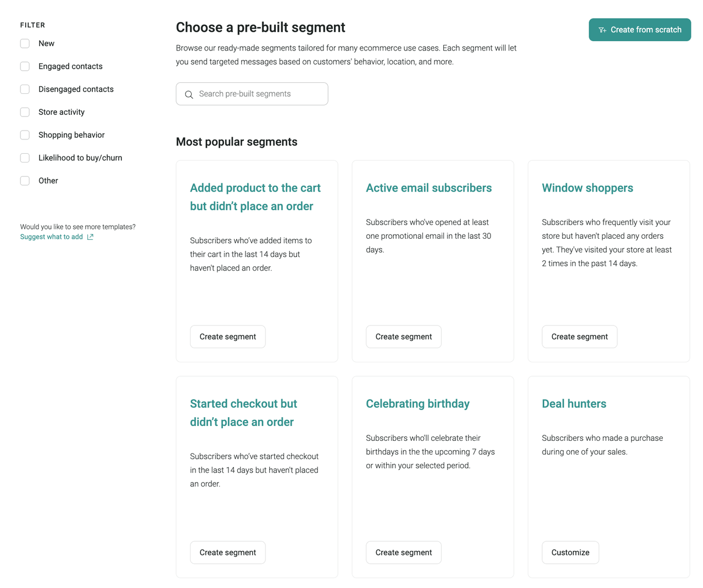
Task: Customize the Deal hunters segment
Action: click(x=570, y=552)
